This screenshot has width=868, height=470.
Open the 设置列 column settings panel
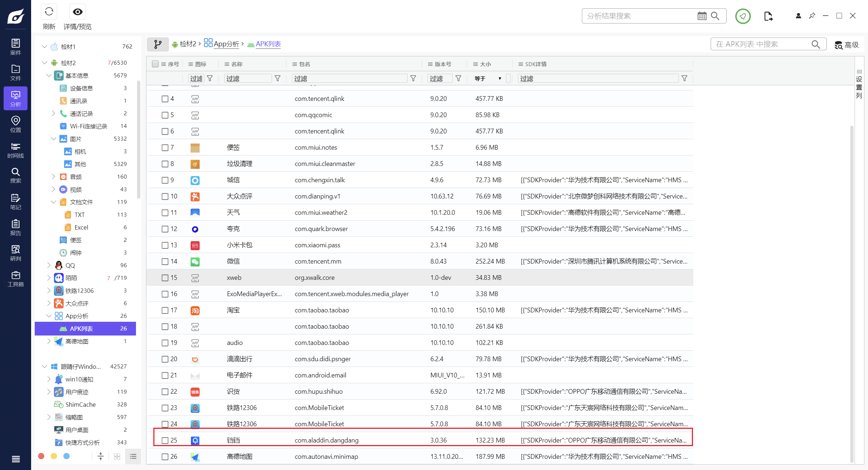(x=859, y=84)
